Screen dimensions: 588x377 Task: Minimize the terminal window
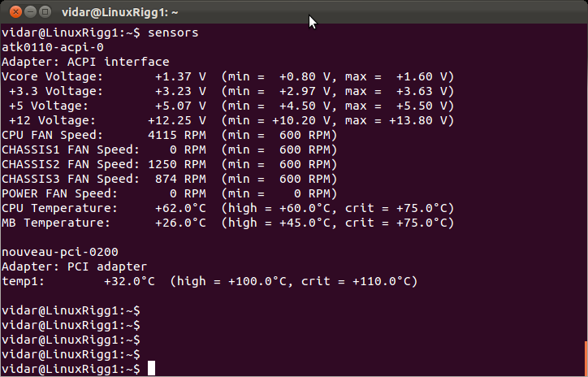[x=30, y=12]
